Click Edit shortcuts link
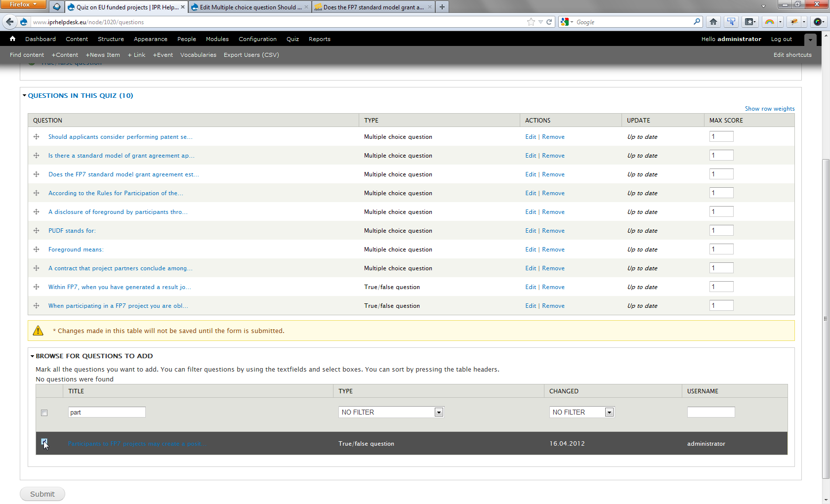This screenshot has width=830, height=504. click(x=792, y=55)
